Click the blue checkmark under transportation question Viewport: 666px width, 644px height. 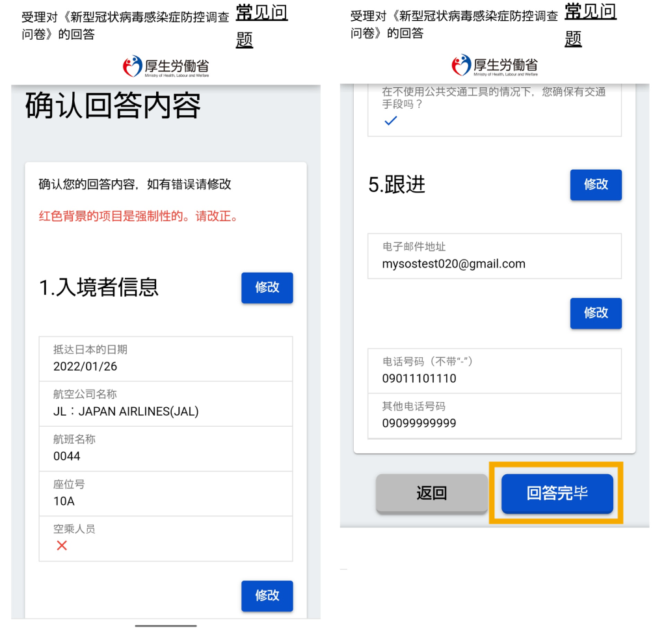(390, 121)
